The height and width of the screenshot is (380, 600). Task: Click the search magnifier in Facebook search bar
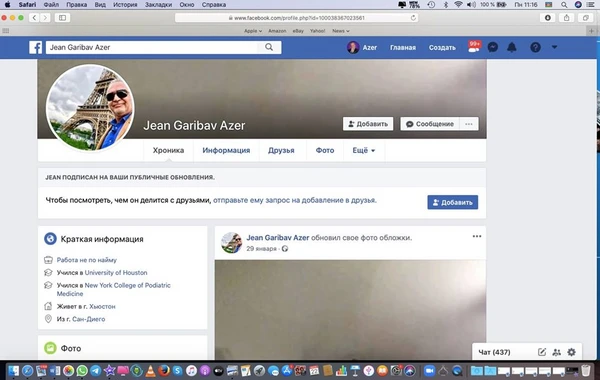click(x=269, y=47)
